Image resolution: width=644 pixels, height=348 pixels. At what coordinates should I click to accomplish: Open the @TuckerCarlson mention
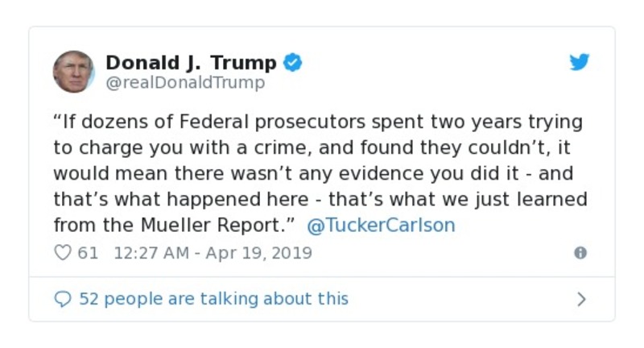[381, 225]
